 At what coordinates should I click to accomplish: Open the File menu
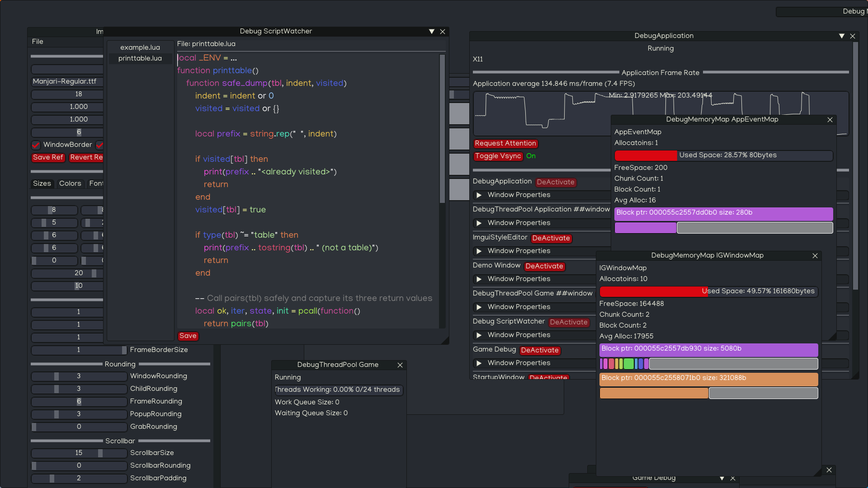click(38, 42)
